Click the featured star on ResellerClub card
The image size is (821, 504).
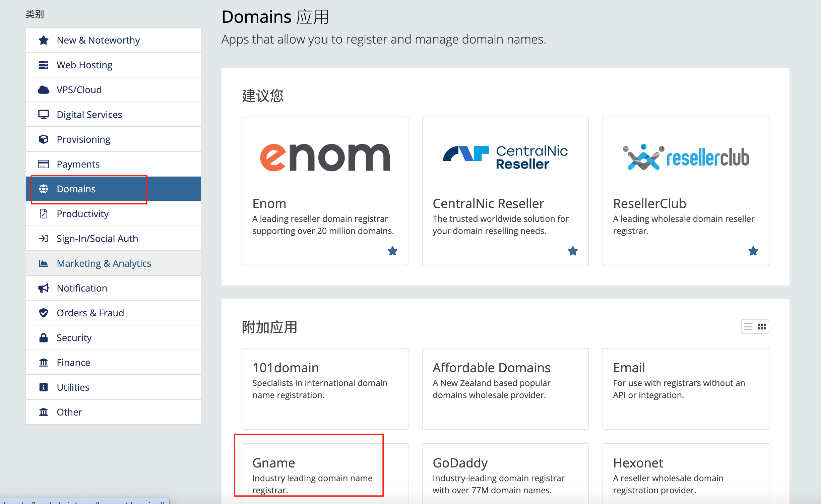point(753,251)
